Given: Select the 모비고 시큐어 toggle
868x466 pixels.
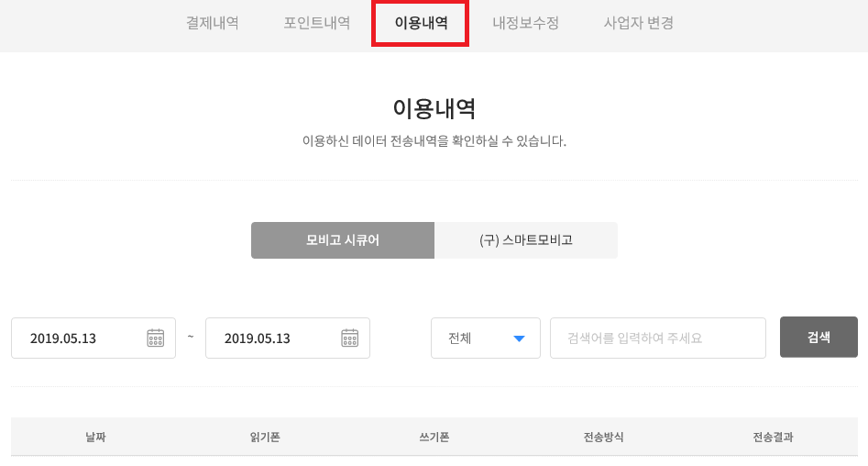Looking at the screenshot, I should click(x=343, y=240).
